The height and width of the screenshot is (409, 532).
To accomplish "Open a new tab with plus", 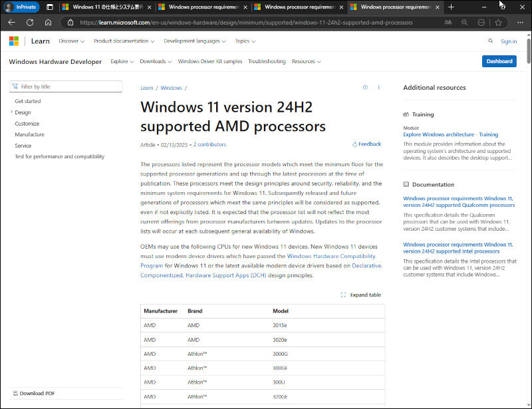I will point(451,7).
